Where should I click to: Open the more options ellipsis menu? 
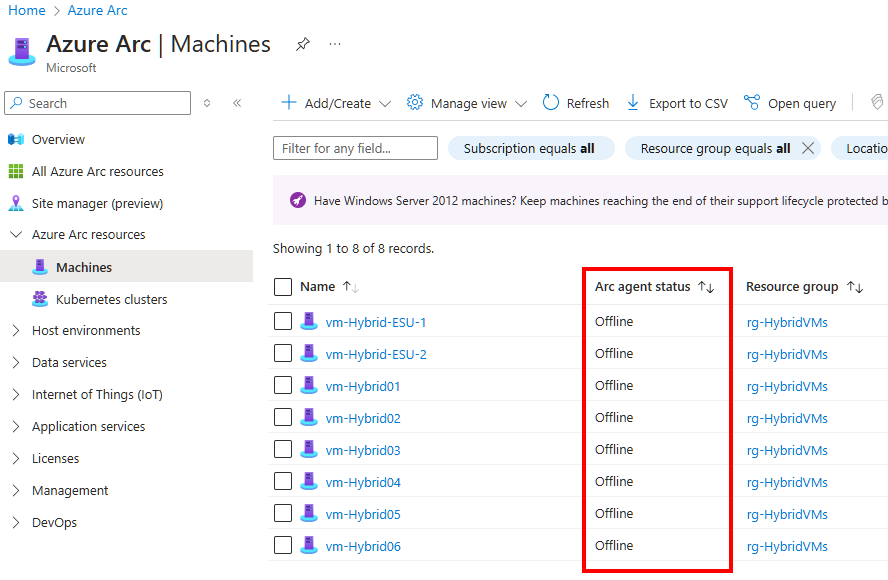point(335,44)
